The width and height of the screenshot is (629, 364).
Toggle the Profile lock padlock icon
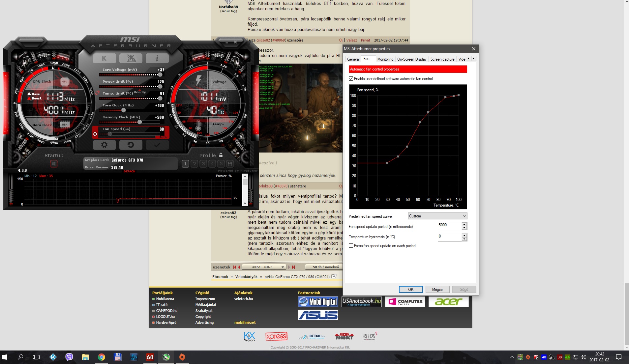221,155
